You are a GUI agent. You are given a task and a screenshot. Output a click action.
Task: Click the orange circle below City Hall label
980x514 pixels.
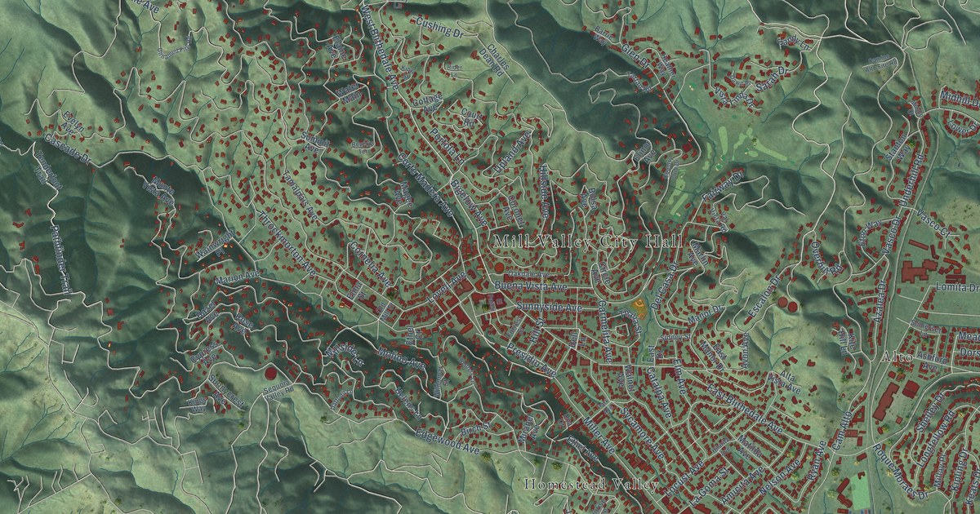499,268
